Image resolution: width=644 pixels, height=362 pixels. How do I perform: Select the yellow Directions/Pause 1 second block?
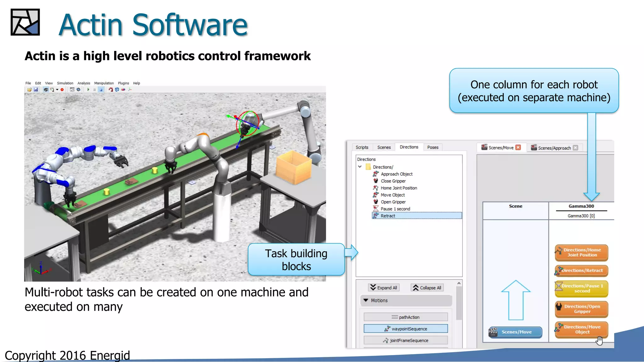click(x=581, y=288)
